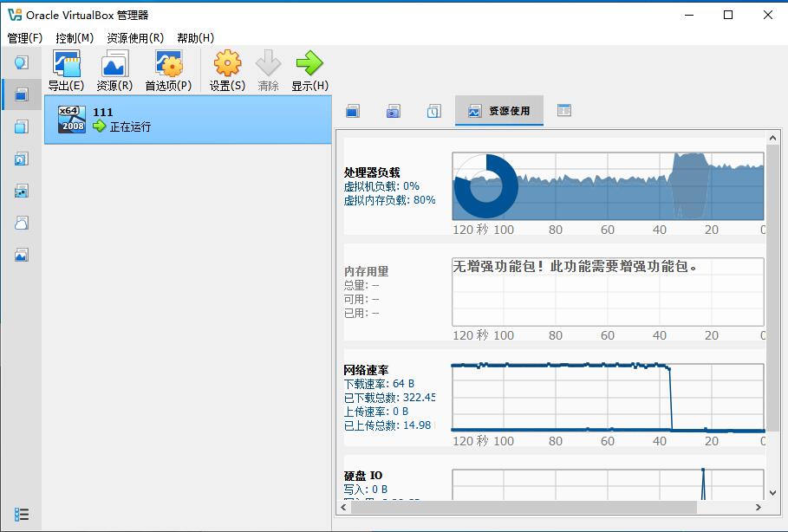The height and width of the screenshot is (532, 788).
Task: Switch to the file manager tab icon
Action: point(563,111)
